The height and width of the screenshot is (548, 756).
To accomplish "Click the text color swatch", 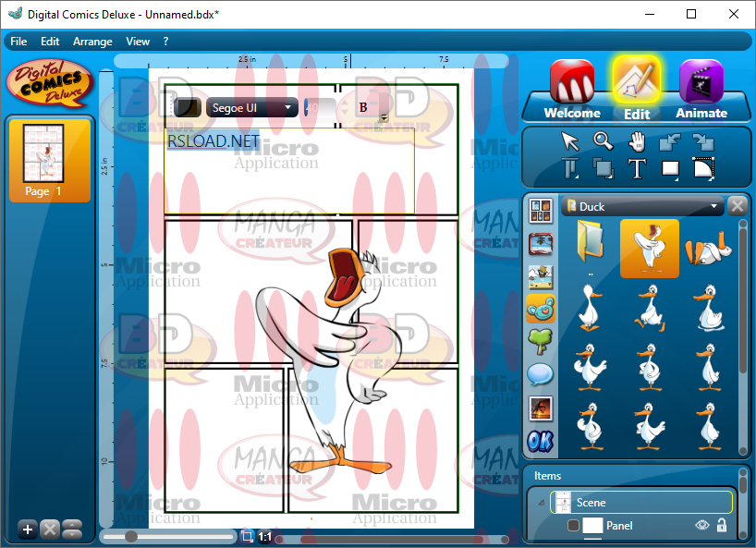I will coord(187,107).
